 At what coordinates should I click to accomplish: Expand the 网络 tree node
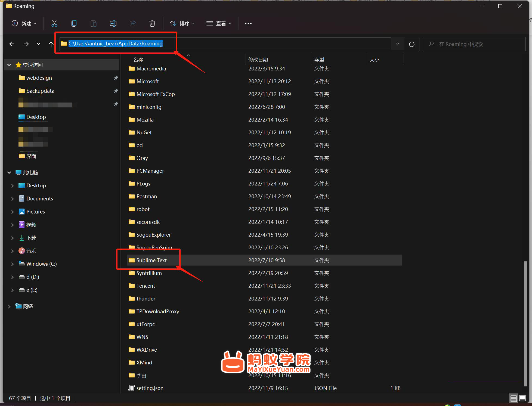(9, 306)
